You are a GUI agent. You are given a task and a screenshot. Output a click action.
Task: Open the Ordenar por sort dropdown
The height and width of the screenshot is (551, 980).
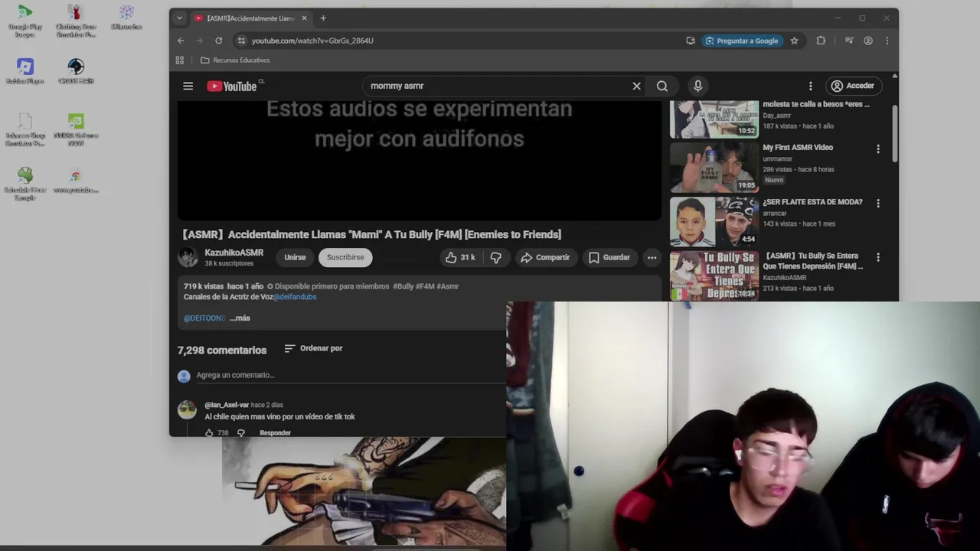click(x=313, y=348)
